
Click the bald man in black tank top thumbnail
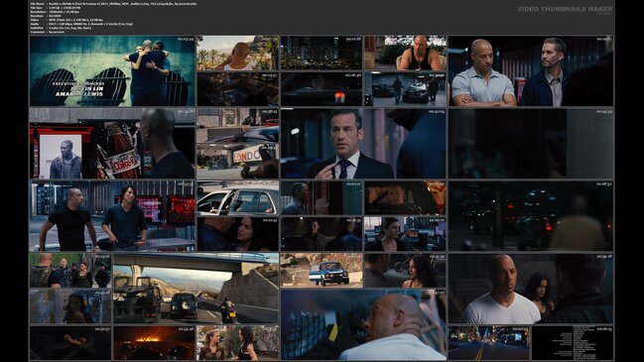405,53
